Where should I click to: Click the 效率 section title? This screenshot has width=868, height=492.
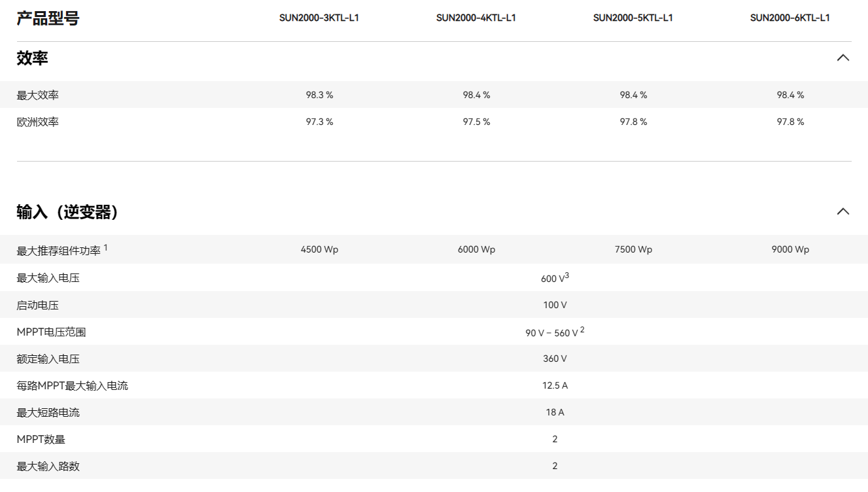click(x=32, y=58)
